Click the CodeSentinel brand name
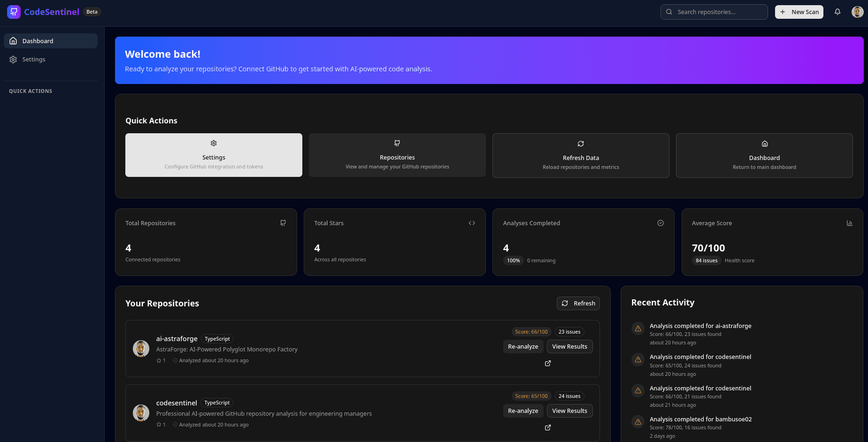 pyautogui.click(x=52, y=12)
